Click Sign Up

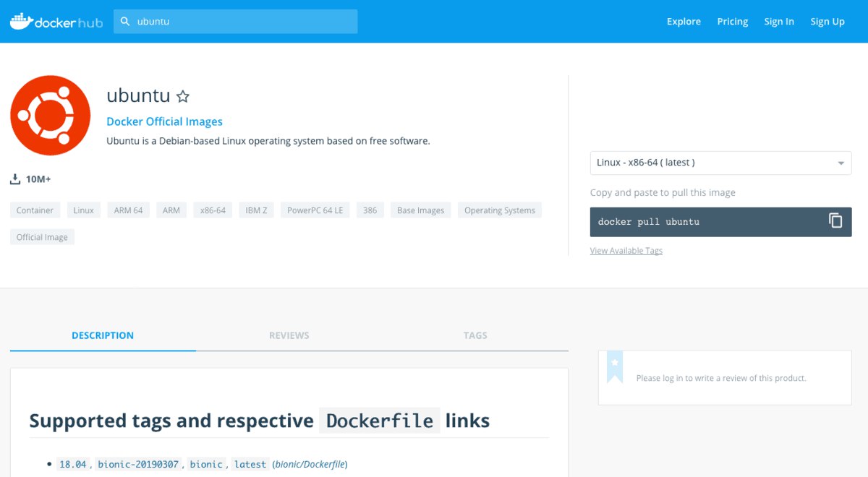827,22
